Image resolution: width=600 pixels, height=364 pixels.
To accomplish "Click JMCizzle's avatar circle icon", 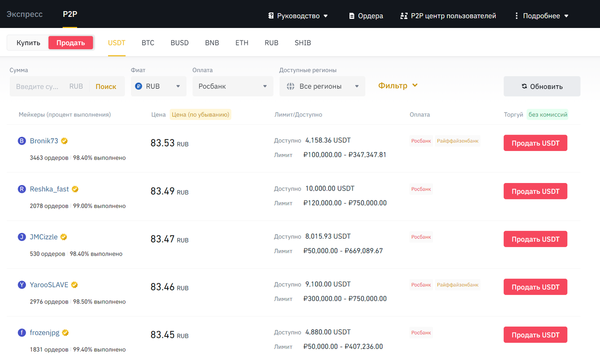I will tap(22, 237).
